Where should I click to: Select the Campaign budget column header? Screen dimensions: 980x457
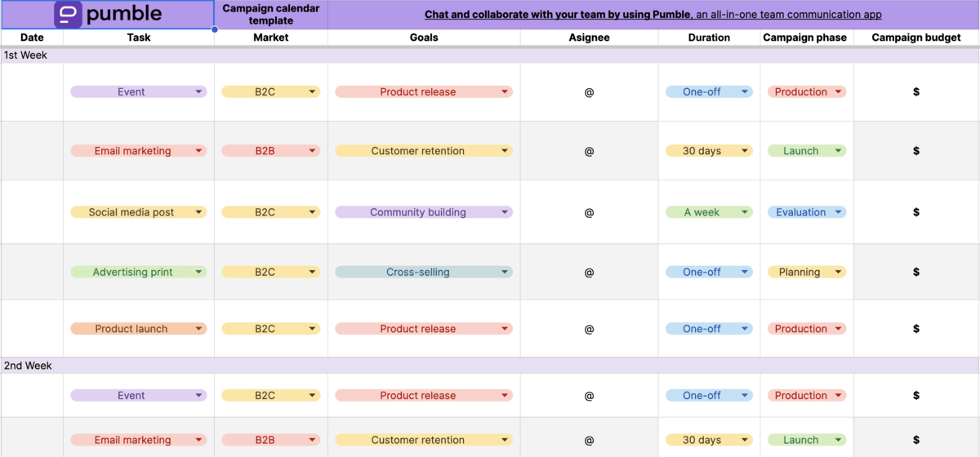(916, 38)
